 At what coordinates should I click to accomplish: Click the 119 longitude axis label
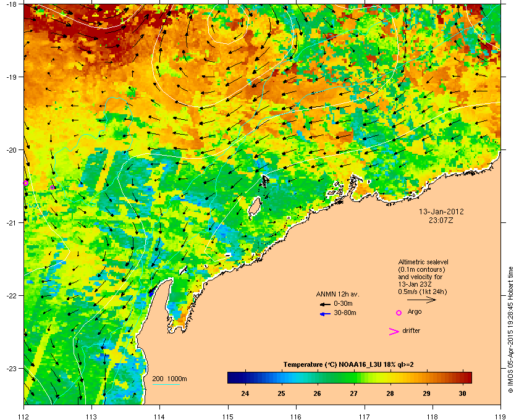point(500,416)
